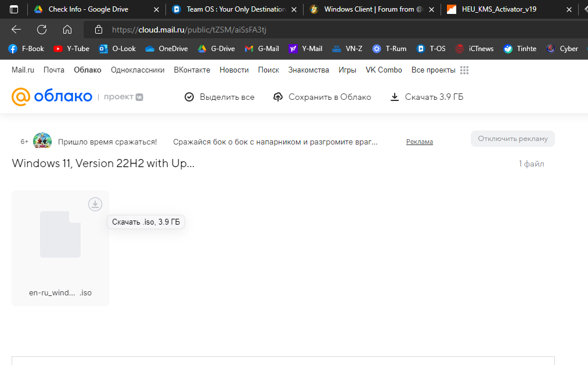Open T-Rum bookmark
This screenshot has width=588, height=365.
[389, 49]
